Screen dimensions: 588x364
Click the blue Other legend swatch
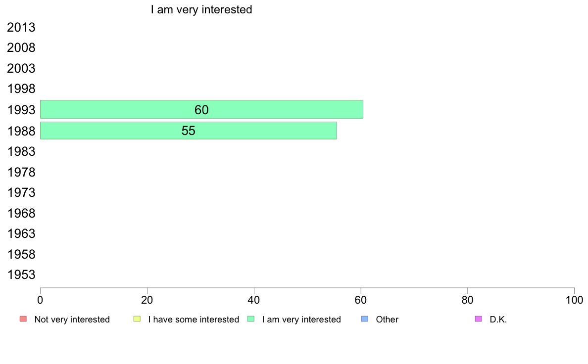click(364, 319)
